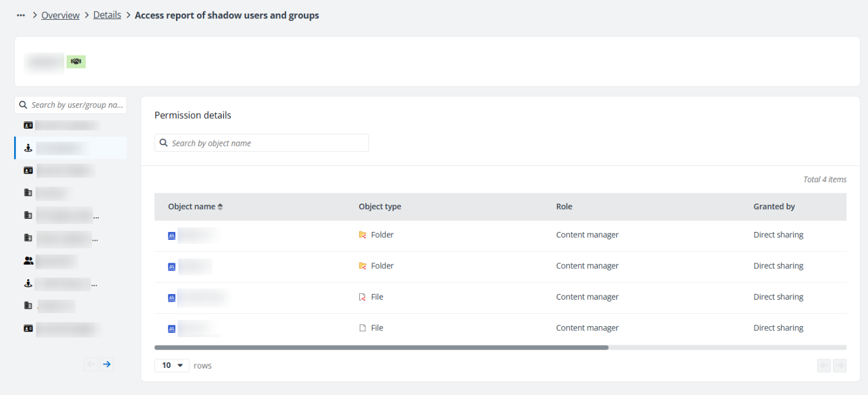
Task: Expand the breadcrumb ellipsis menu
Action: [20, 15]
